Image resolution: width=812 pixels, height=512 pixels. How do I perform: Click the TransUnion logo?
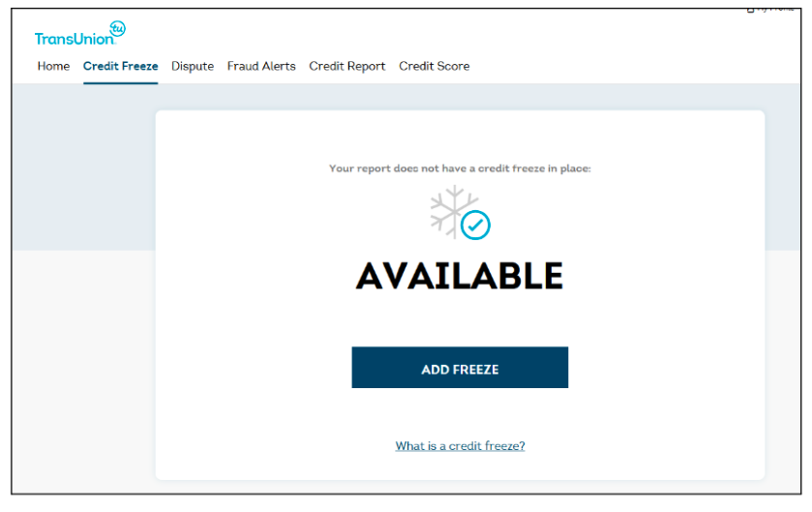[79, 34]
